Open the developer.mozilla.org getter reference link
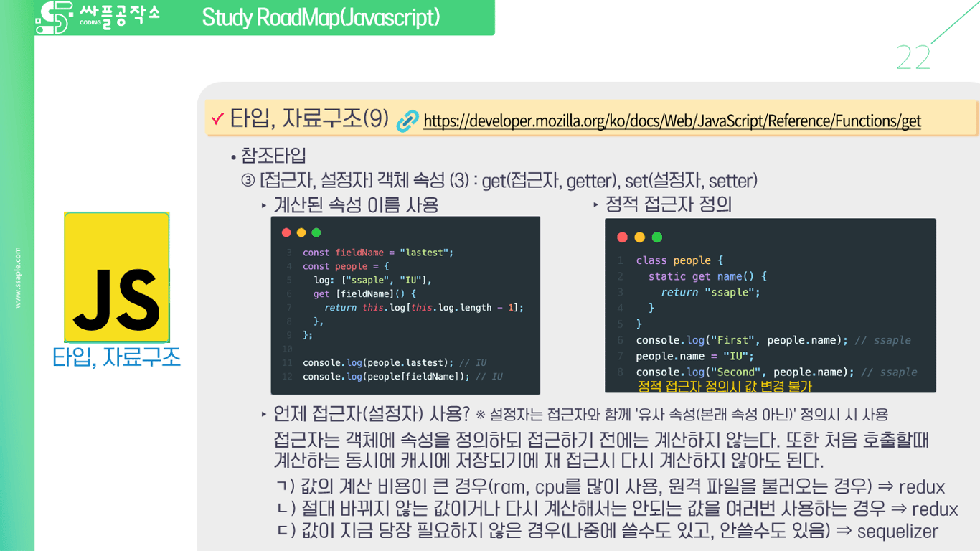The width and height of the screenshot is (980, 551). (x=672, y=121)
